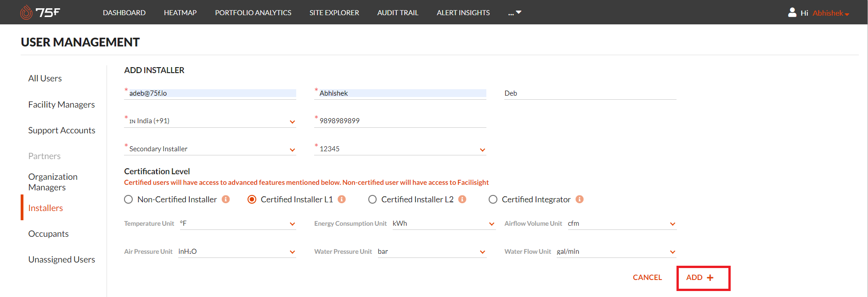Expand the Temperature Unit dropdown
Screen dimensions: 868x297
pyautogui.click(x=238, y=224)
